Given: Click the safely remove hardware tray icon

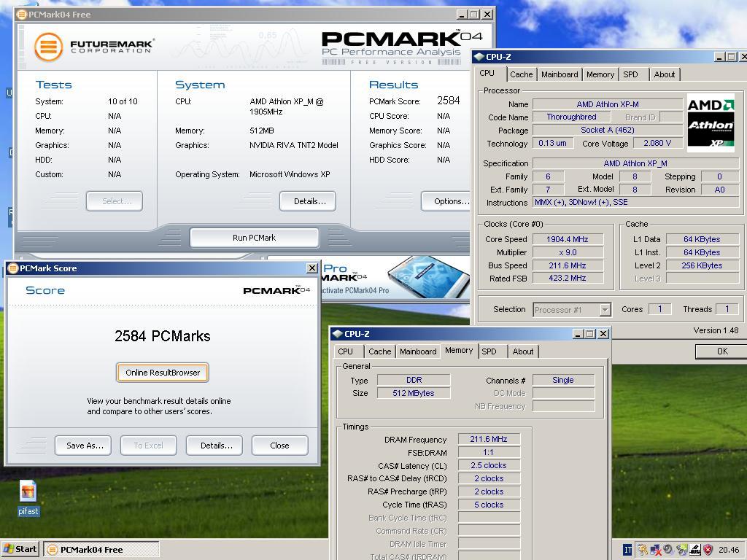Looking at the screenshot, I should pos(643,550).
